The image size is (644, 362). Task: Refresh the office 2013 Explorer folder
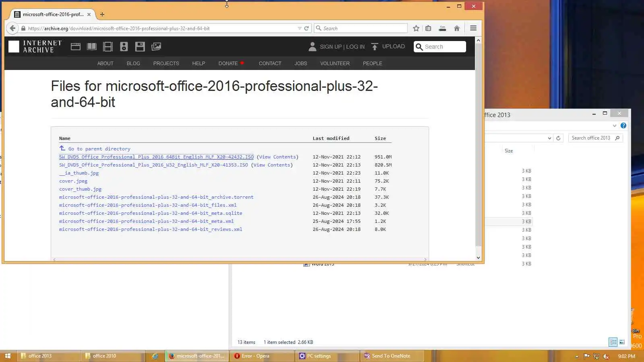point(558,138)
